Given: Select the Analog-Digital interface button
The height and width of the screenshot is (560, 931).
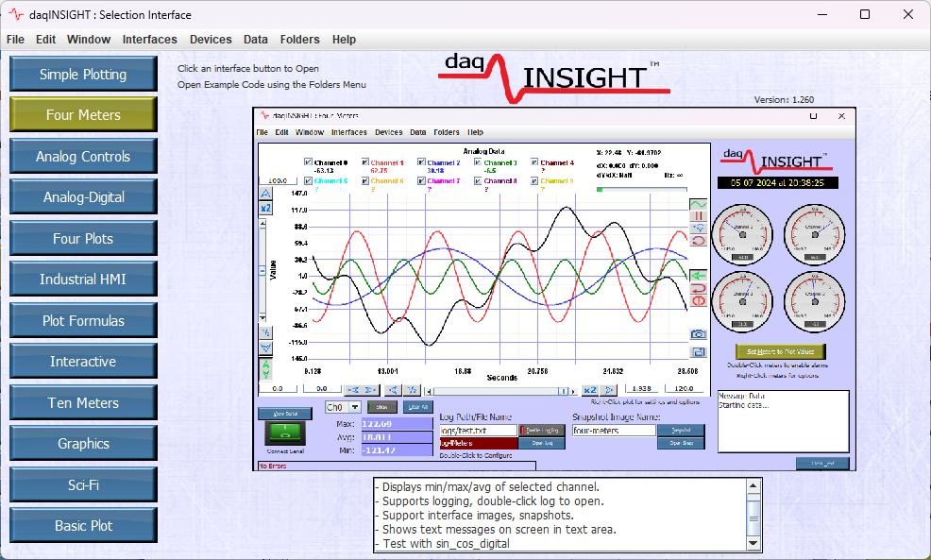Looking at the screenshot, I should point(83,197).
